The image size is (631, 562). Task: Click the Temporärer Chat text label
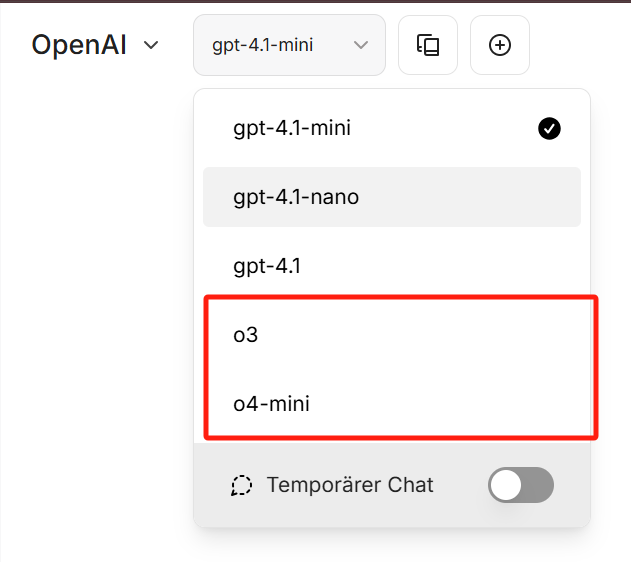(x=350, y=486)
